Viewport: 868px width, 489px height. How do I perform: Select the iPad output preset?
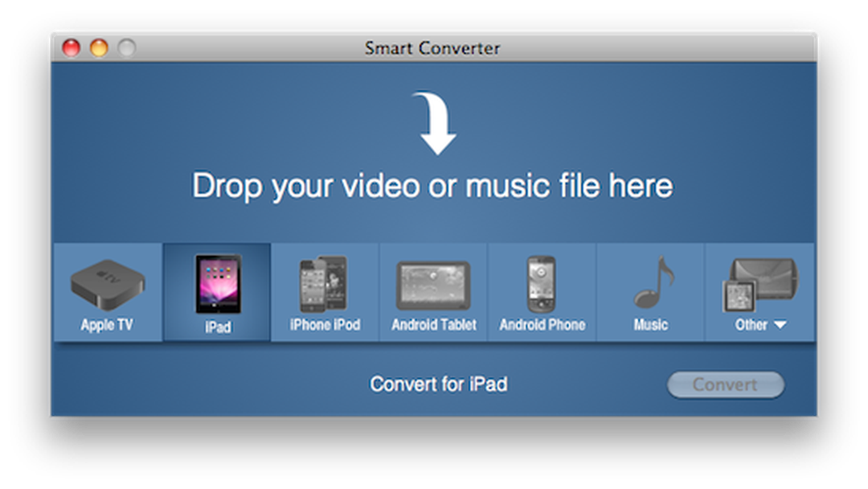215,292
